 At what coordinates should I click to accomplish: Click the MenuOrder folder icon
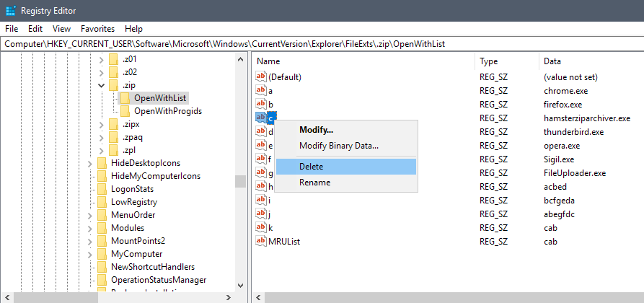point(102,215)
